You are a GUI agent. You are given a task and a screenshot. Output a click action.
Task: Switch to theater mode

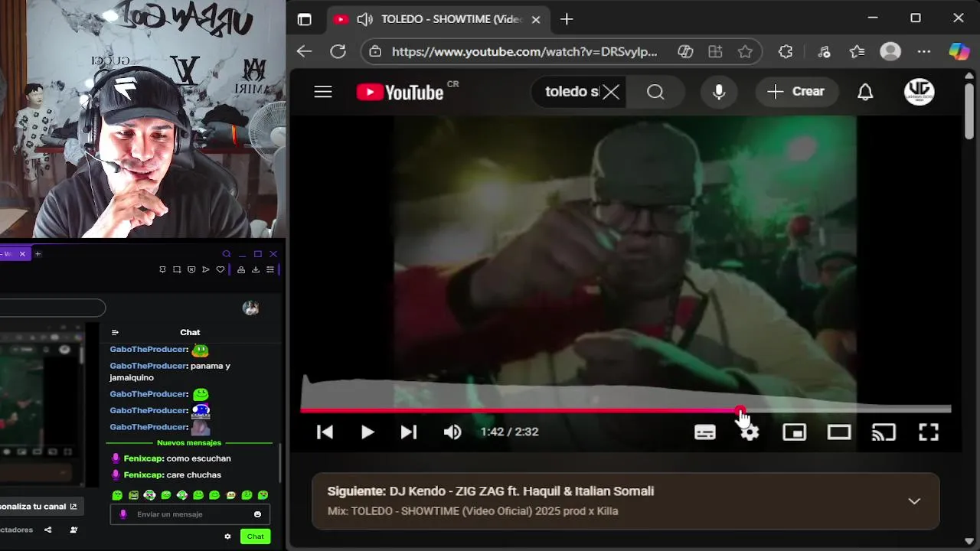(x=839, y=432)
